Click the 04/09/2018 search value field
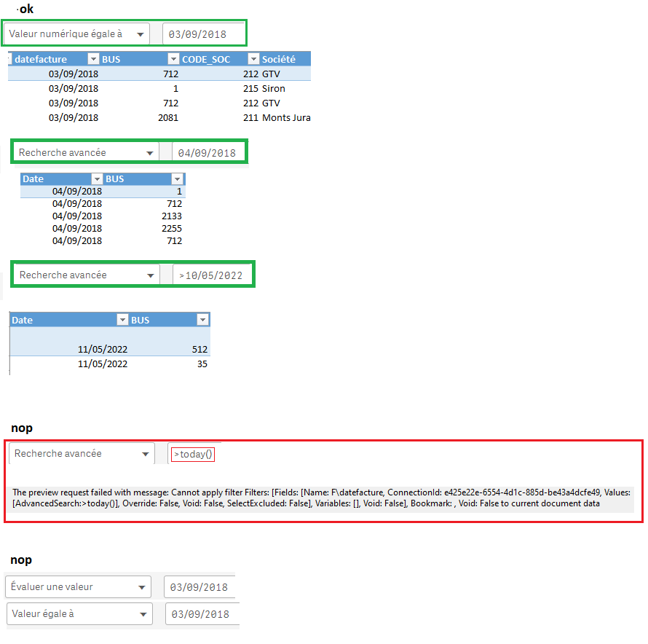Viewport: 648px width, 644px height. [x=208, y=153]
